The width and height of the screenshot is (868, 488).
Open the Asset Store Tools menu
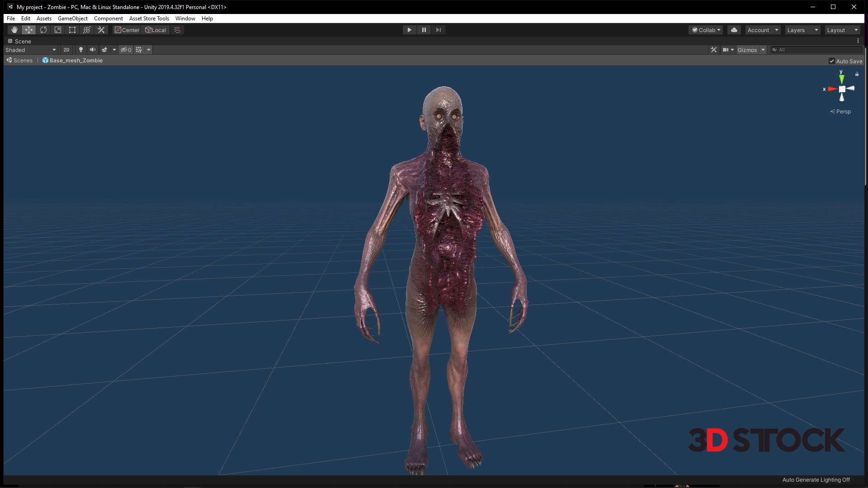pyautogui.click(x=149, y=19)
